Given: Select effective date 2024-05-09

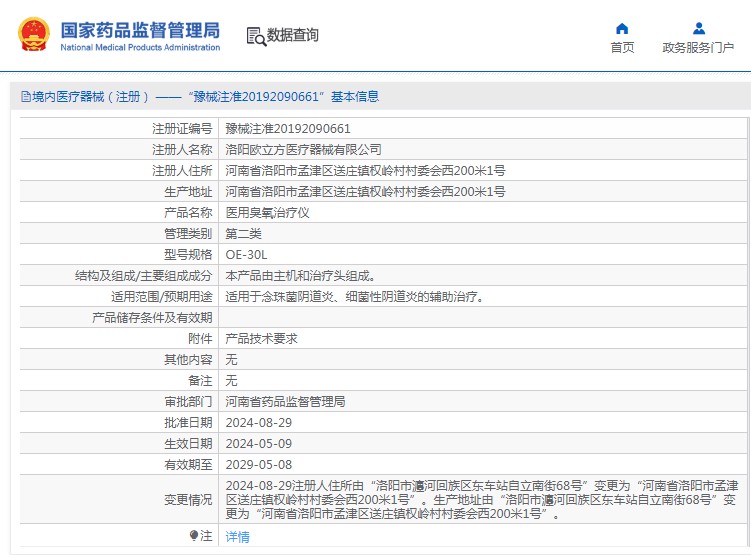Looking at the screenshot, I should (259, 444).
